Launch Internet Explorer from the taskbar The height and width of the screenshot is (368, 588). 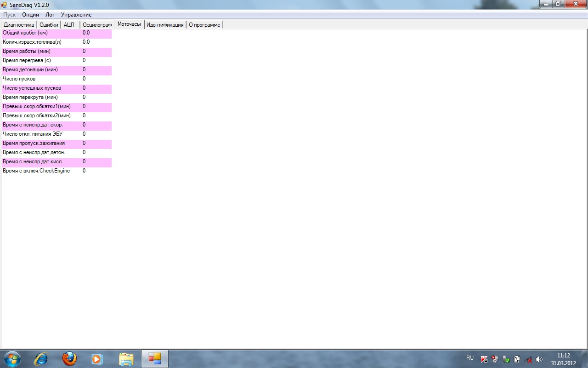[41, 358]
